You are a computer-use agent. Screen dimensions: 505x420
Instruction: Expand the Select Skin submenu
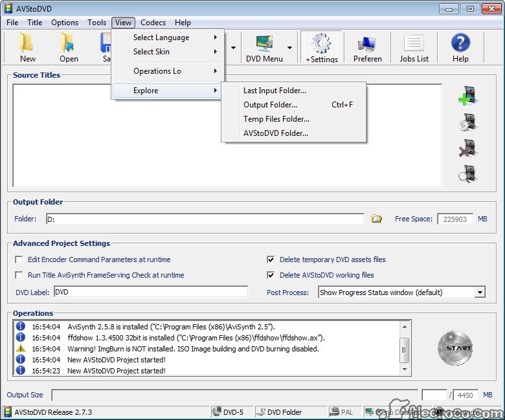coord(168,52)
